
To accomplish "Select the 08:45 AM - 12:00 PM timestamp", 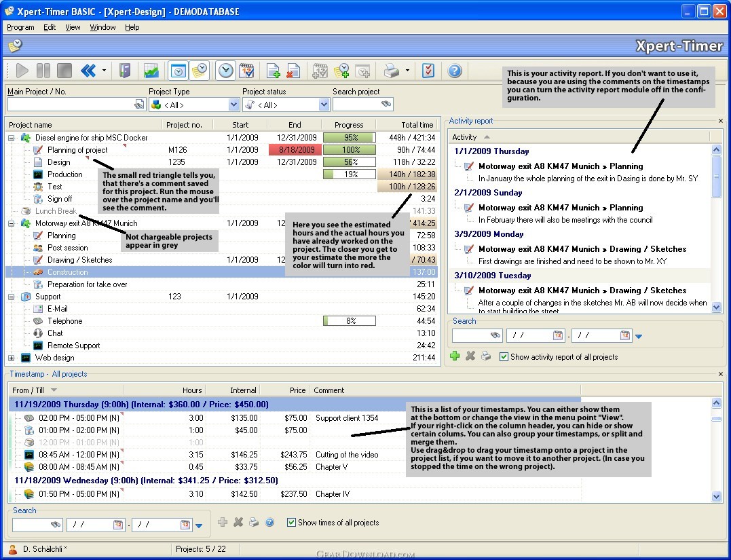I will (295, 455).
